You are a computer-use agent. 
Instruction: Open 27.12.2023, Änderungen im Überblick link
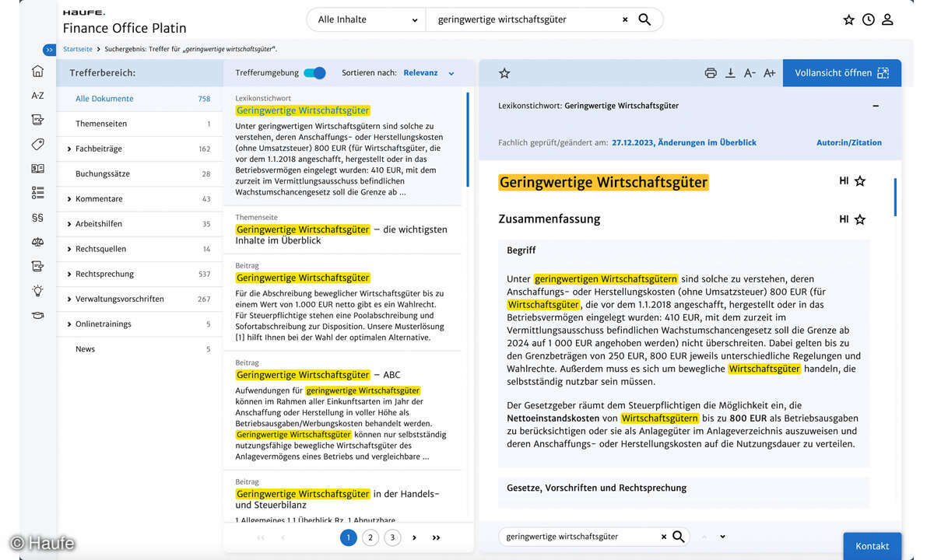click(x=684, y=143)
